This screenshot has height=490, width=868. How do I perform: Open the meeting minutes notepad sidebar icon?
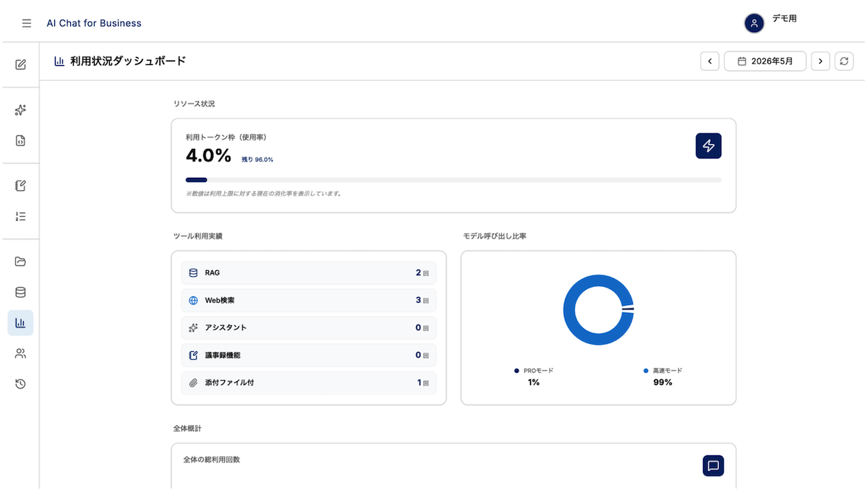pyautogui.click(x=20, y=186)
